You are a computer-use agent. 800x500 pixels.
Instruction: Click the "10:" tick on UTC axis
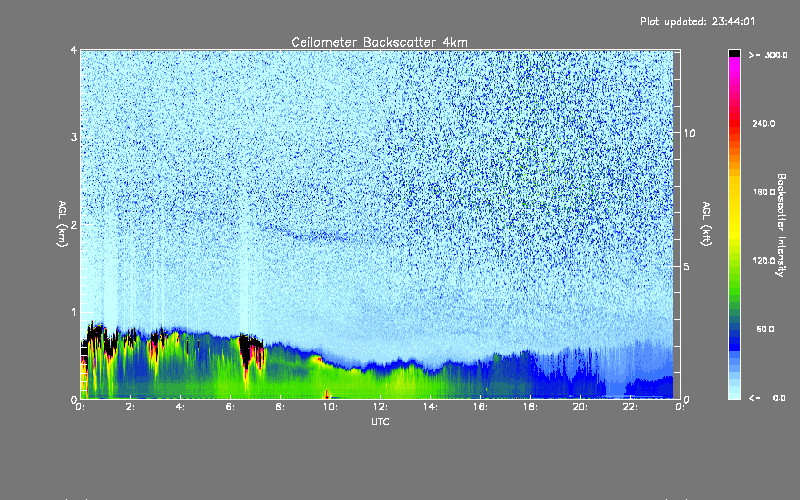click(x=330, y=407)
